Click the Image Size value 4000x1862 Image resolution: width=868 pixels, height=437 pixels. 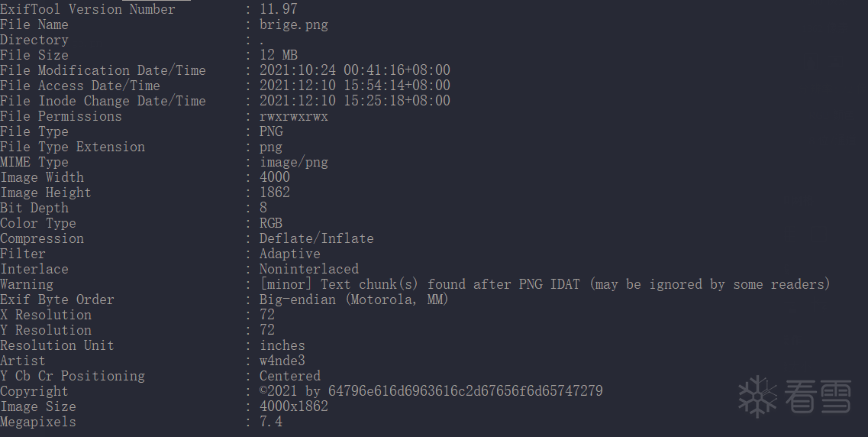[x=294, y=406]
